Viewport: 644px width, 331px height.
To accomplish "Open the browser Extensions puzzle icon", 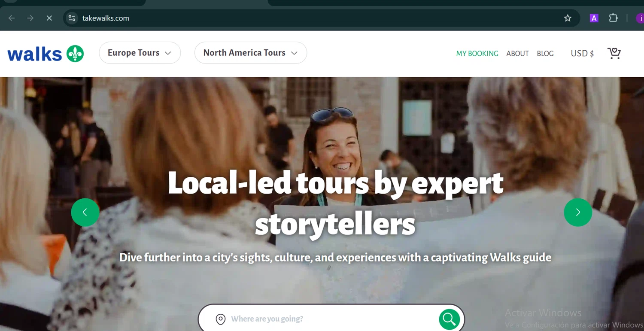I will (613, 18).
